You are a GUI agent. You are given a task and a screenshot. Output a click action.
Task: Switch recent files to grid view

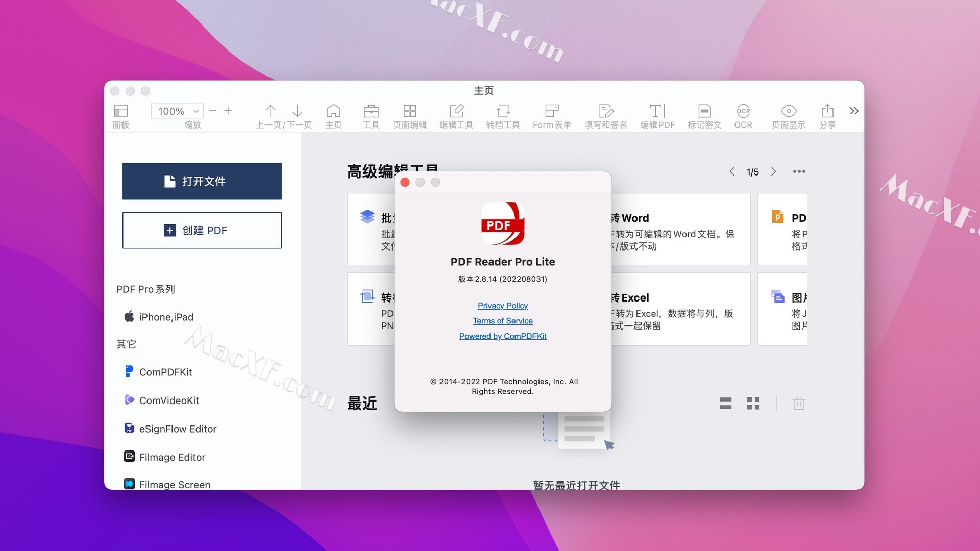[x=753, y=403]
